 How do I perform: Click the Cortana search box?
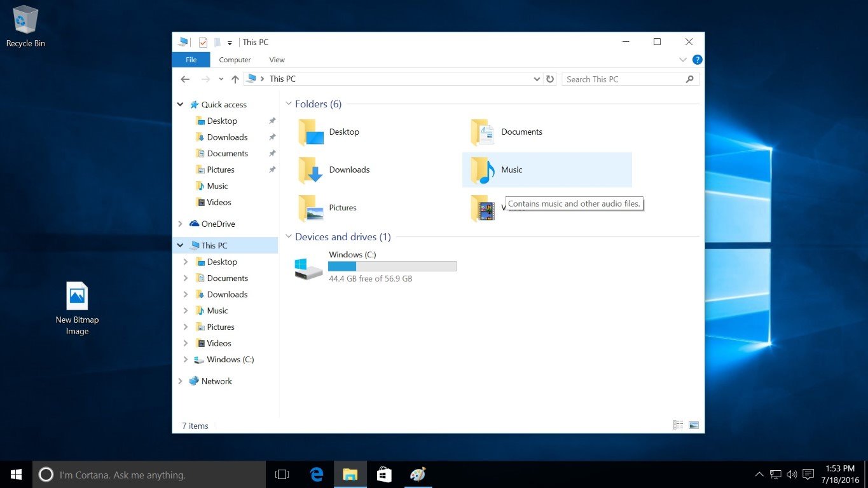pyautogui.click(x=149, y=475)
